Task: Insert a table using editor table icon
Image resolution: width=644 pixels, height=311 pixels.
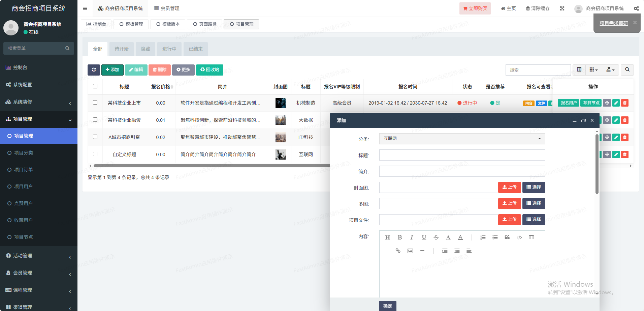Action: (532, 237)
